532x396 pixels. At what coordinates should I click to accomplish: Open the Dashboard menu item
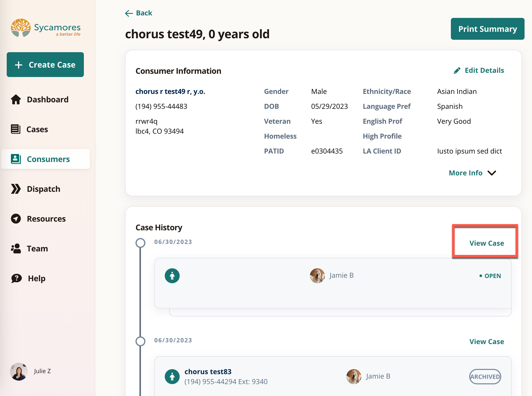(45, 99)
